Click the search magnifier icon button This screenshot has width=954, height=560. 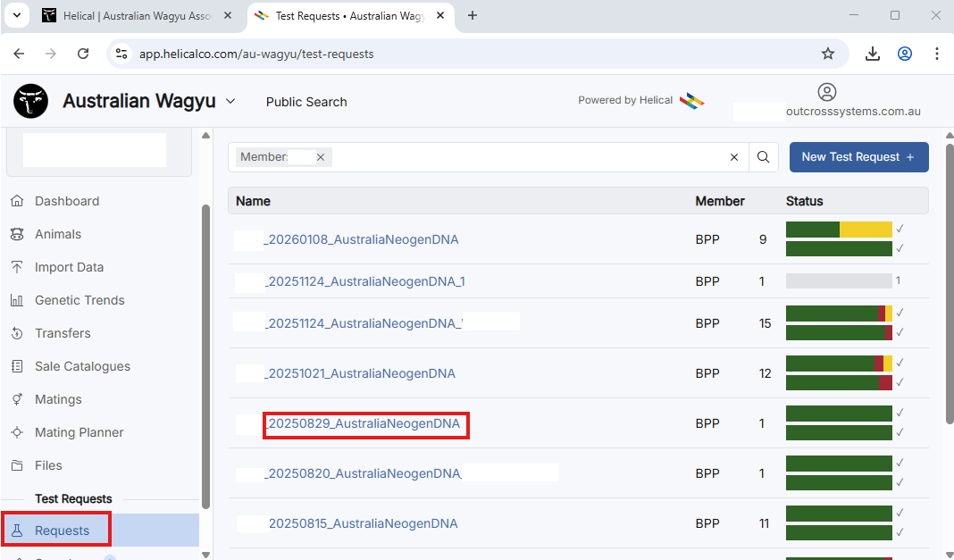tap(763, 157)
